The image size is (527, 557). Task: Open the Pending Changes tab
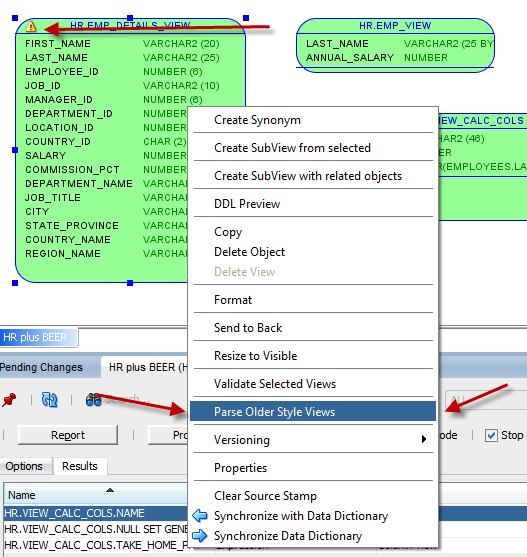click(x=41, y=367)
